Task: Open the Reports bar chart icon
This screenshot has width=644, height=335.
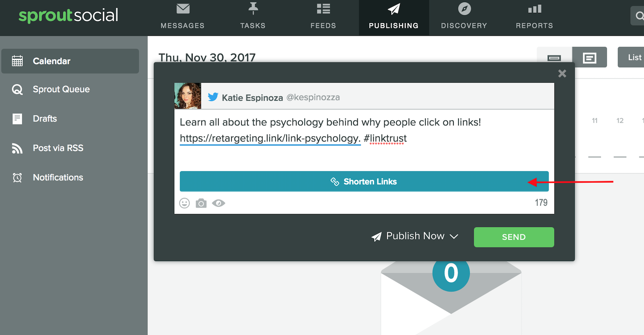Action: point(535,9)
